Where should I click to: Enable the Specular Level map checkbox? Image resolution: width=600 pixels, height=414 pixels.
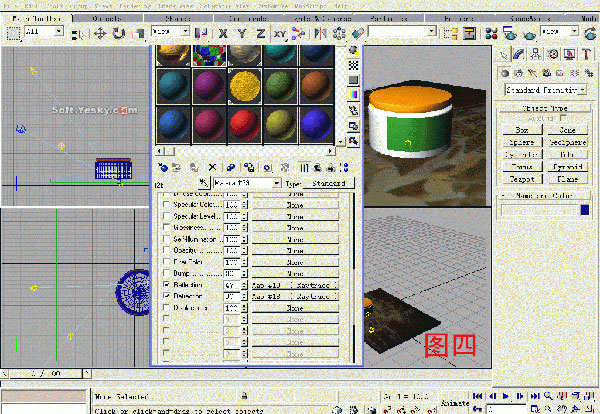166,216
